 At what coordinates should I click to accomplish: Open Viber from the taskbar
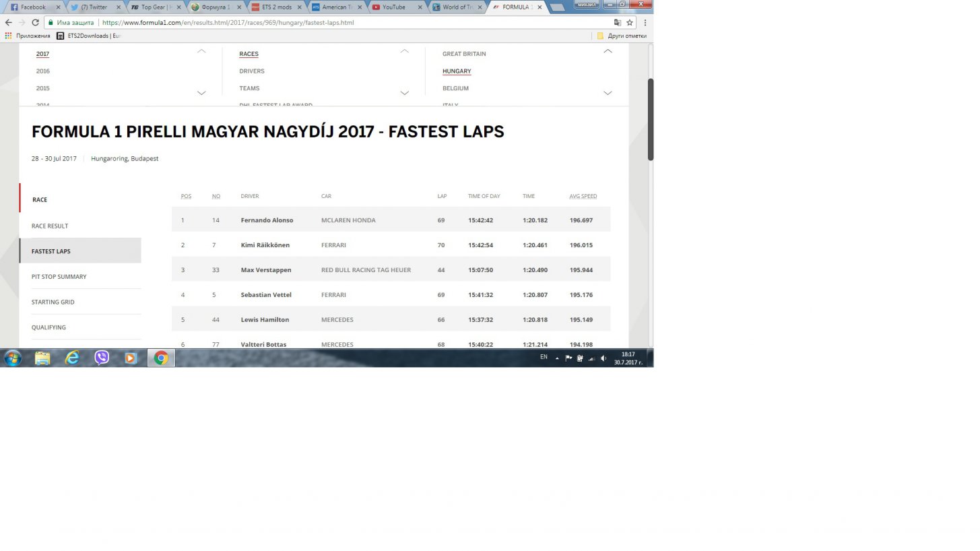click(102, 358)
